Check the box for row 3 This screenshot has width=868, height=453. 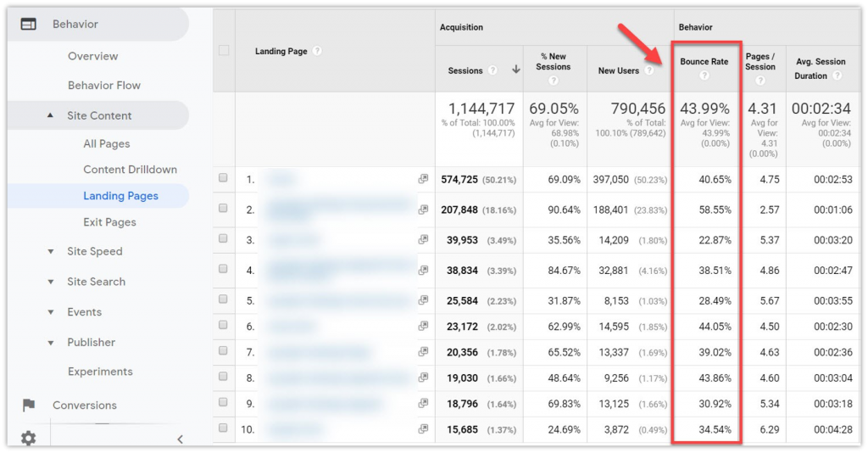click(223, 238)
